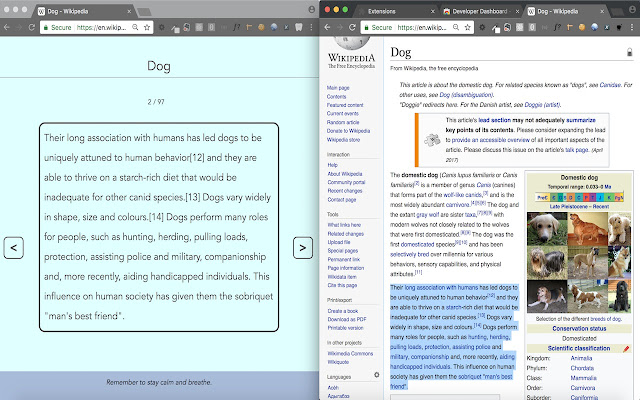The image size is (640, 400).
Task: Click the dark tooth extension icon in the right window
Action: (620, 27)
